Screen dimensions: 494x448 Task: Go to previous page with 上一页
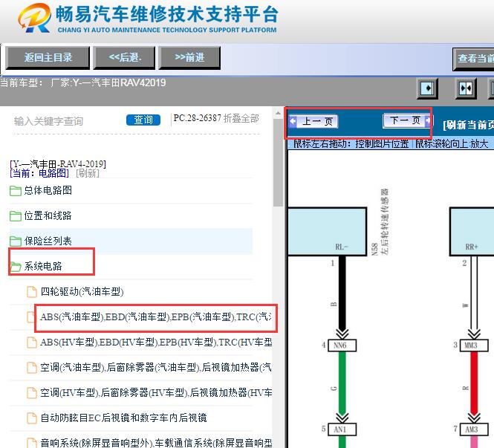coord(313,121)
